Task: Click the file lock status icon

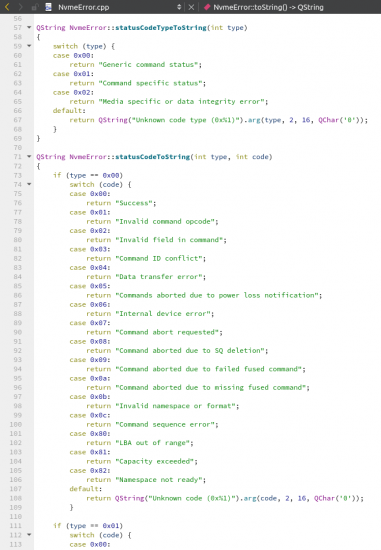Action: point(34,7)
